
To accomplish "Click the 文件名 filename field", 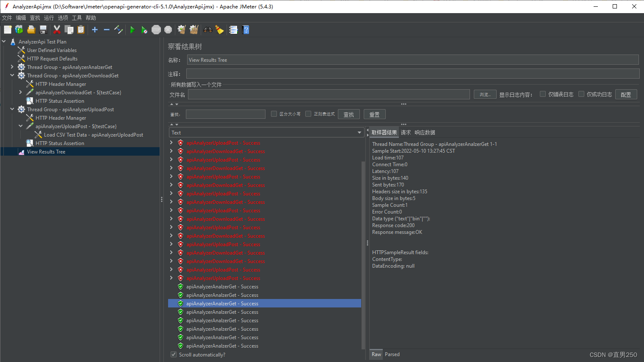I will pyautogui.click(x=329, y=94).
